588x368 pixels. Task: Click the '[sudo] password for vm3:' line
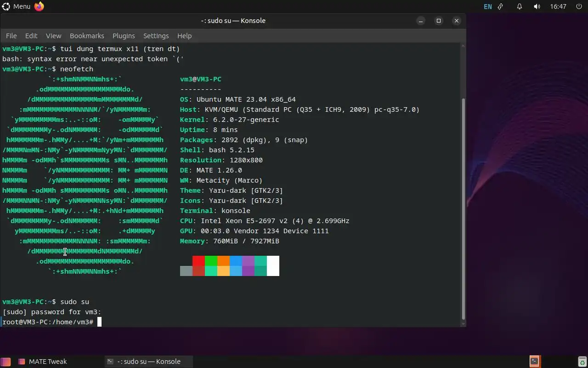(51, 312)
